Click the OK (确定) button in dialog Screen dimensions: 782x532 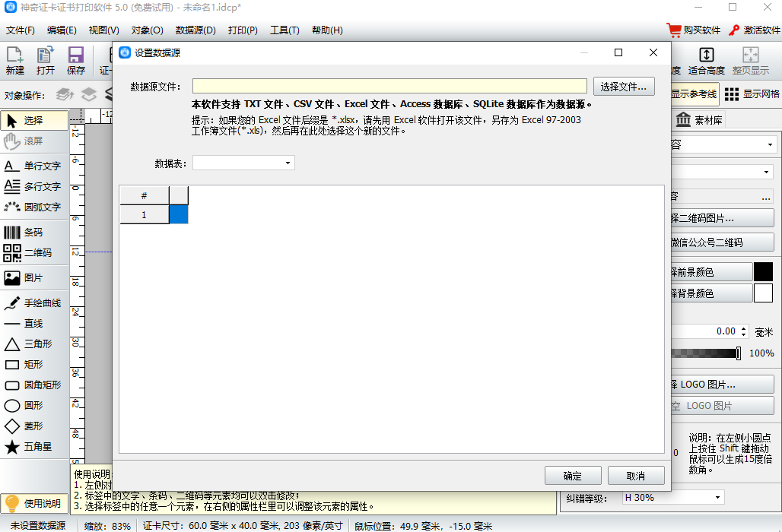click(573, 476)
